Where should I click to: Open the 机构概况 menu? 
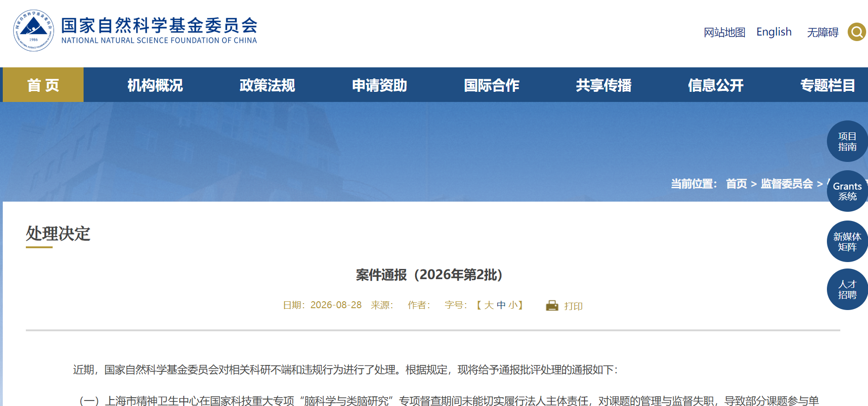[155, 85]
